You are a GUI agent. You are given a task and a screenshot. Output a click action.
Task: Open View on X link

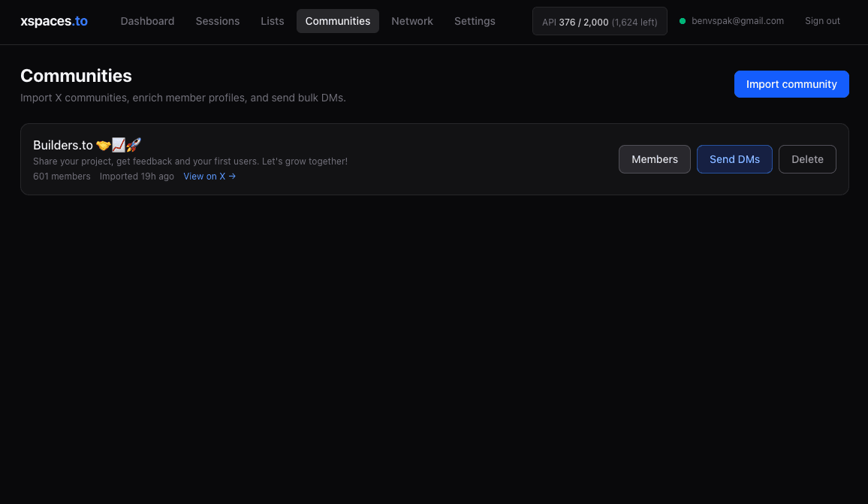[203, 176]
